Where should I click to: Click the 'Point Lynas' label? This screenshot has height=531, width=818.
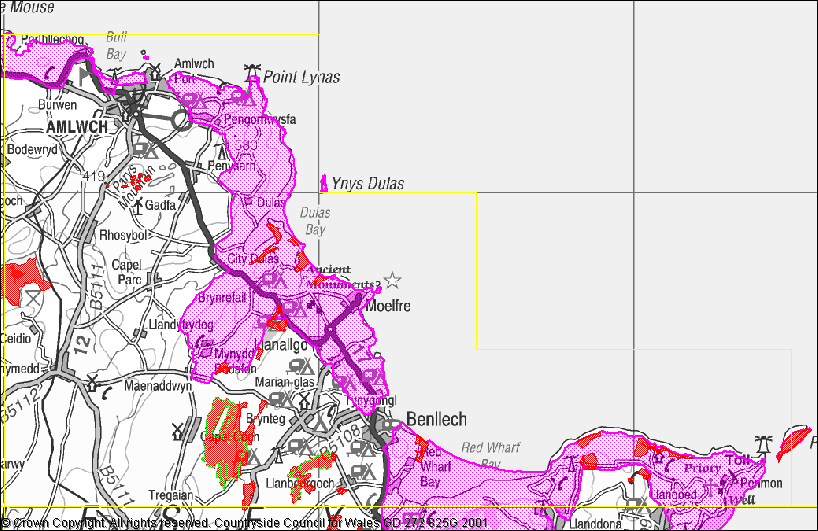click(x=302, y=77)
